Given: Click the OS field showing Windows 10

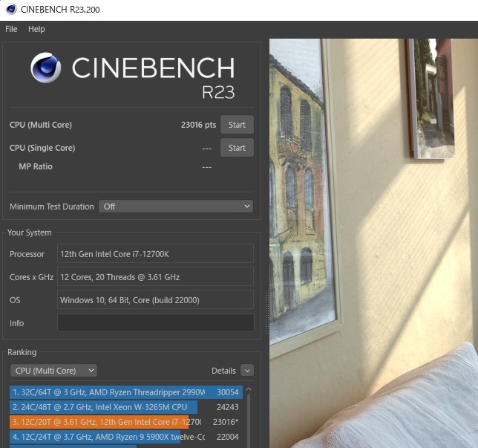Looking at the screenshot, I should [155, 299].
